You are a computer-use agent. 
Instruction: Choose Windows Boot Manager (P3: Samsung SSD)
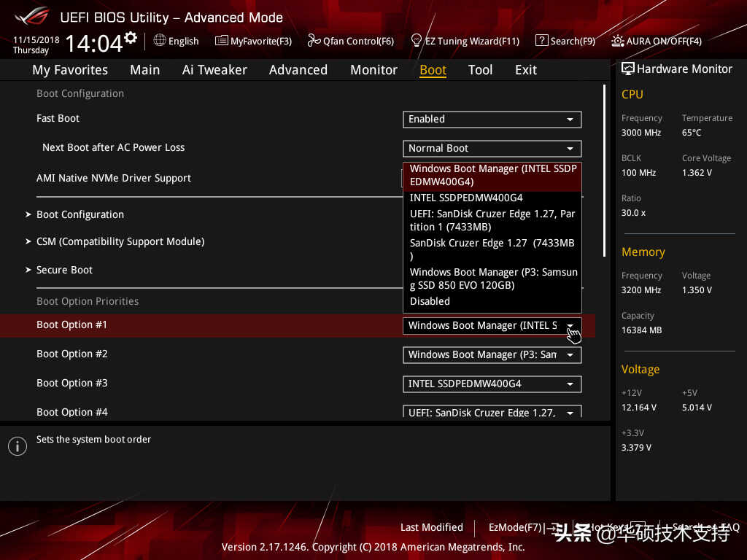pyautogui.click(x=492, y=279)
